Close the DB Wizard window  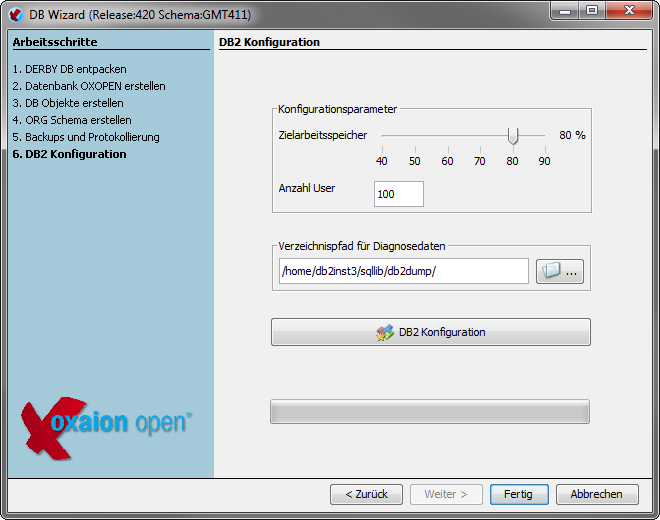(629, 11)
